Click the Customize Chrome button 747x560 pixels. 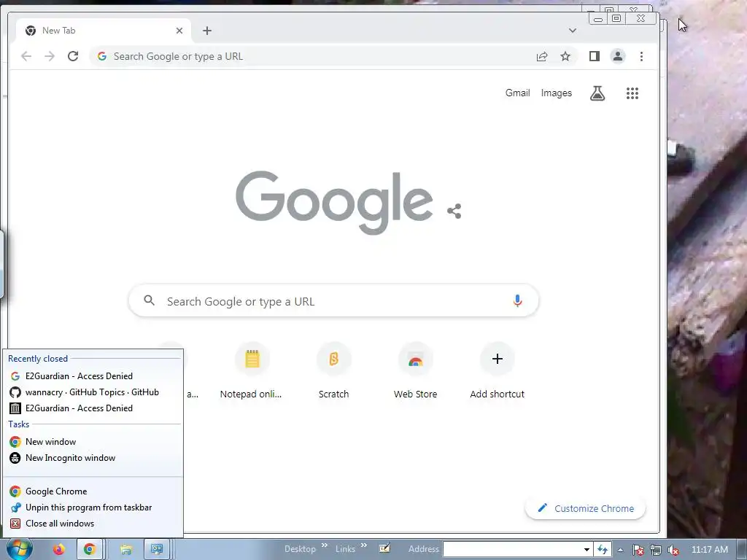click(x=586, y=508)
